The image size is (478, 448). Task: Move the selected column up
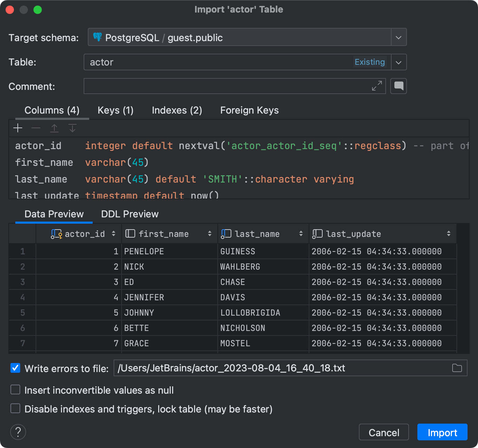pos(54,128)
